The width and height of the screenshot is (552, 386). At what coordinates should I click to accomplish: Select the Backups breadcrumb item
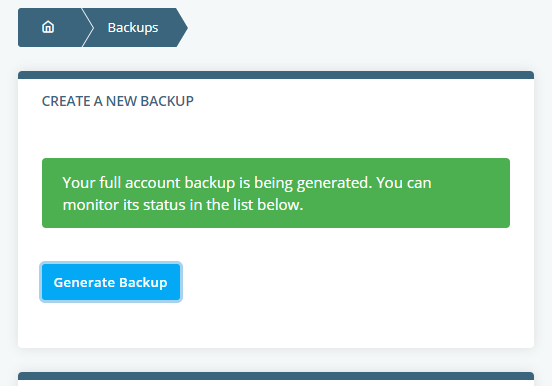[133, 27]
